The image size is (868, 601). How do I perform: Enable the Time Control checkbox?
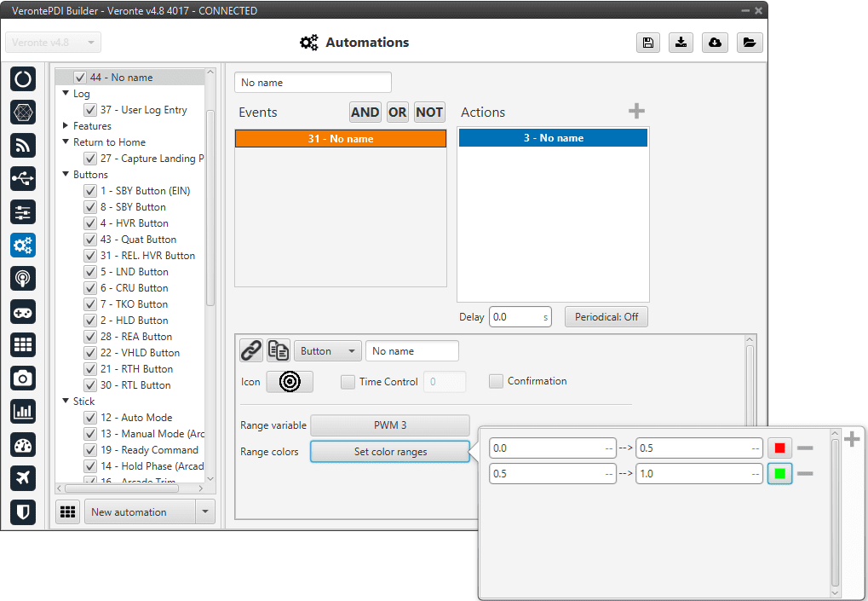pos(348,382)
